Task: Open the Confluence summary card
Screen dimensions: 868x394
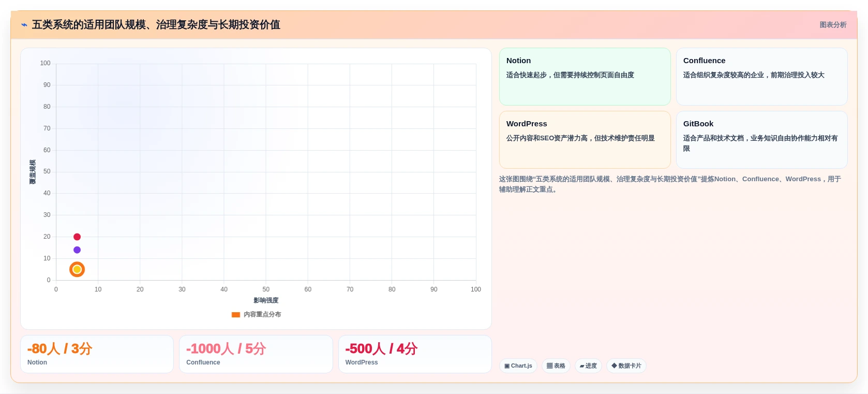Action: click(x=761, y=77)
